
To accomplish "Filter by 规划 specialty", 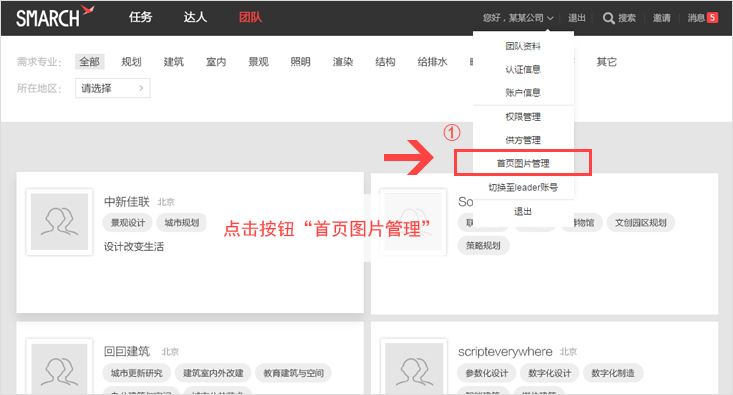I will pos(131,62).
